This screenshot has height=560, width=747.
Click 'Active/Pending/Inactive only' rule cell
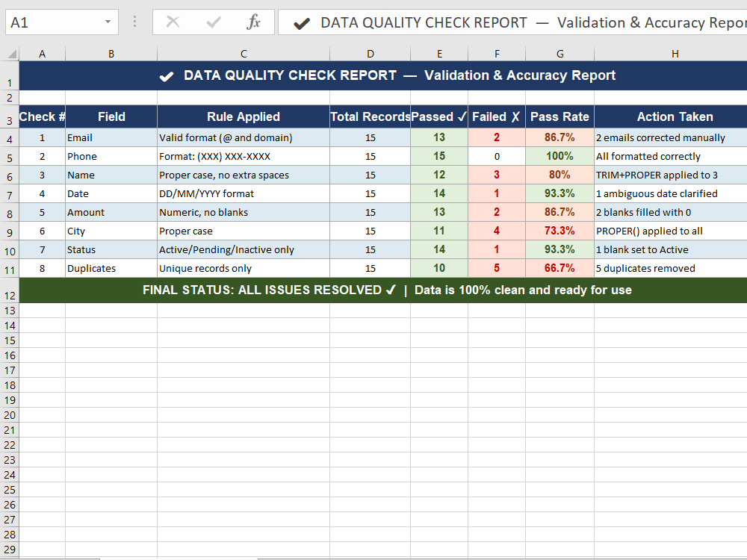click(x=244, y=249)
